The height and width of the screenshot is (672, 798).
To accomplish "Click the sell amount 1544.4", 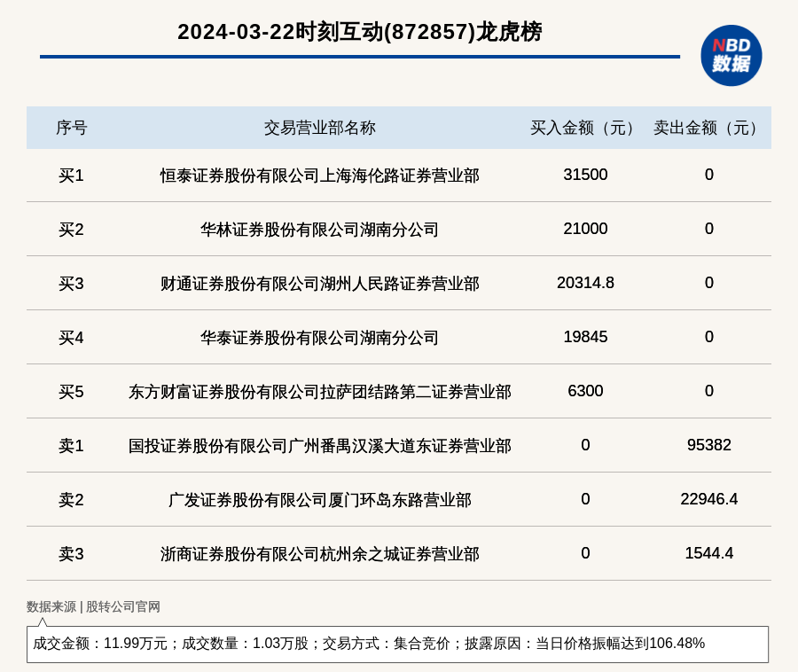I will pos(709,553).
